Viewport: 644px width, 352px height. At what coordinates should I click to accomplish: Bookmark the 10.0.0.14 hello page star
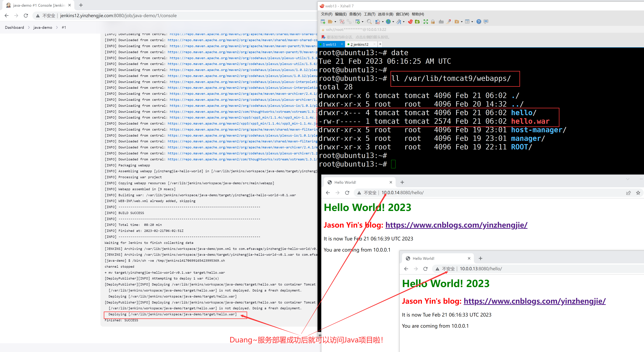coord(638,193)
